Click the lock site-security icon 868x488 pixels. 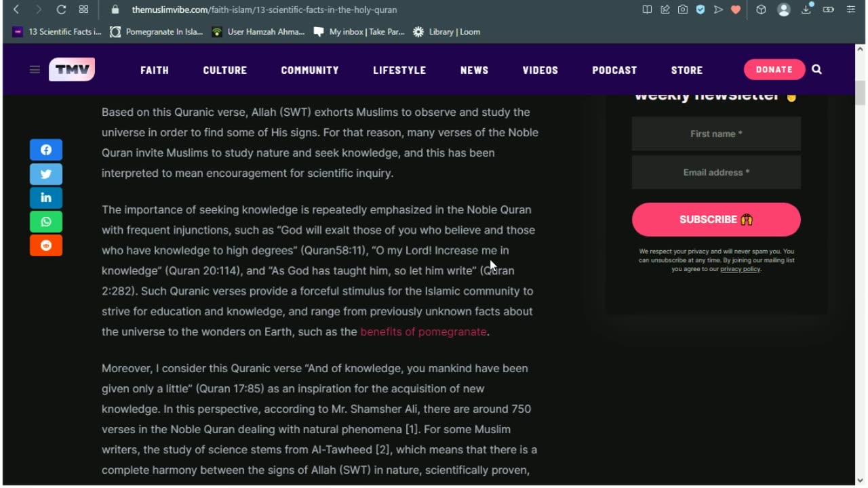point(115,9)
